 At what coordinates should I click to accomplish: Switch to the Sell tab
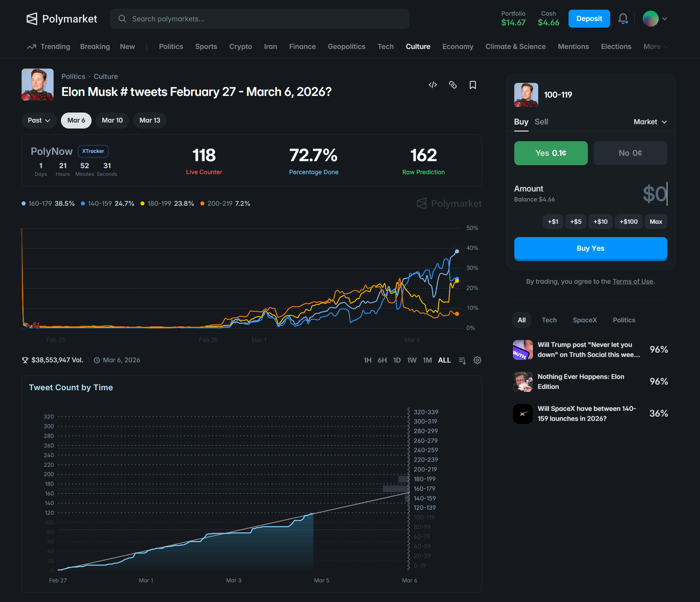[x=541, y=122]
